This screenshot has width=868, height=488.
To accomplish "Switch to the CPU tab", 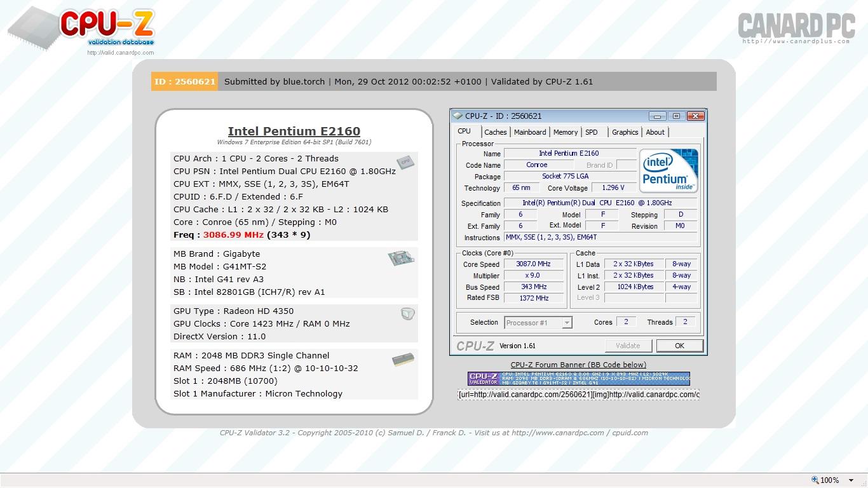I will (x=465, y=132).
